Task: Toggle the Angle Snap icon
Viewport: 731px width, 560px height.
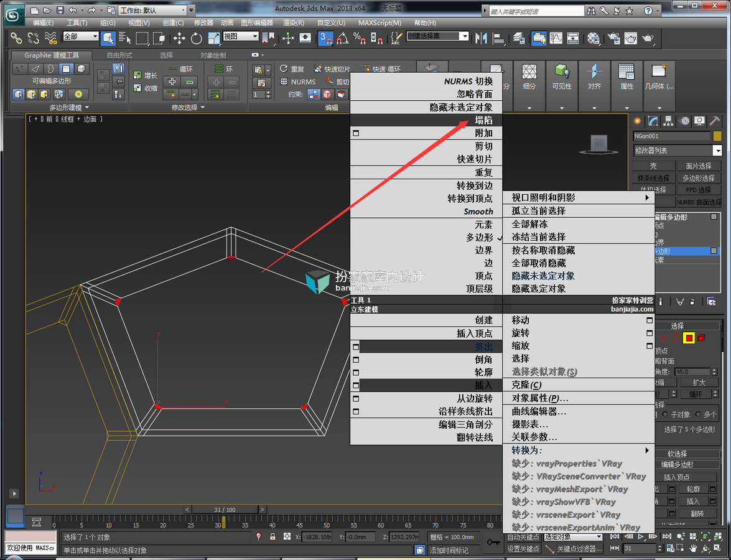Action: (x=343, y=38)
